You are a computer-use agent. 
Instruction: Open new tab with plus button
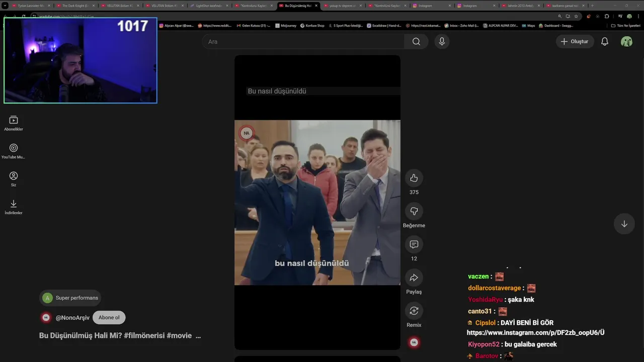click(x=592, y=6)
